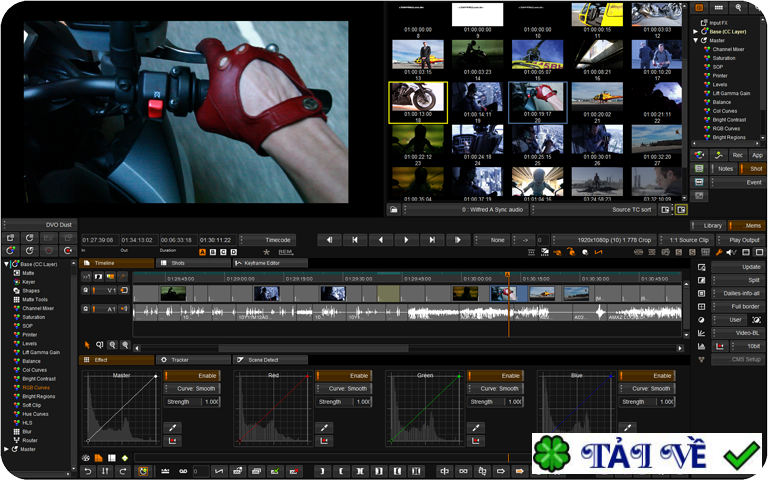Click the play forward button

(405, 240)
